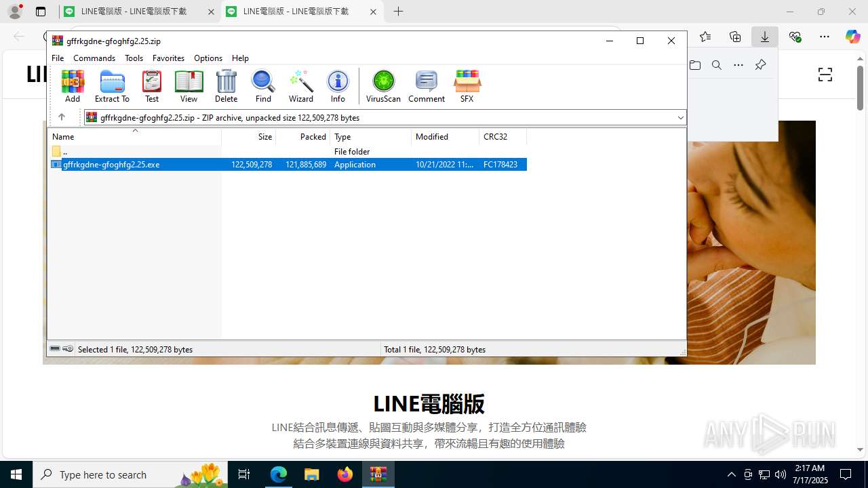Screen dimensions: 868x488
Task: Sort by Name column header
Action: (x=135, y=137)
